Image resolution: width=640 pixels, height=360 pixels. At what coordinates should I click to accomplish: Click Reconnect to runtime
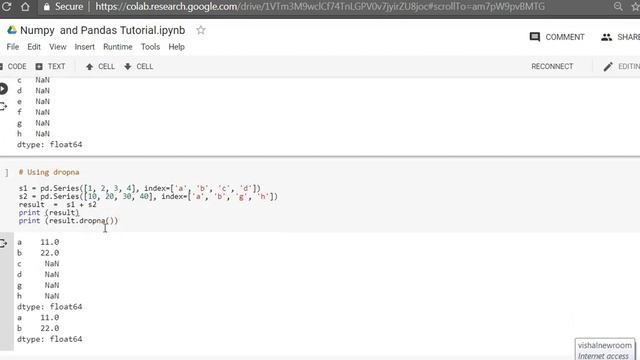point(552,67)
